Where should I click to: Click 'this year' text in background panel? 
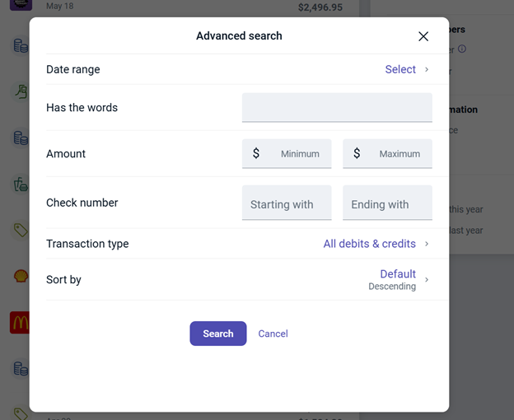466,209
